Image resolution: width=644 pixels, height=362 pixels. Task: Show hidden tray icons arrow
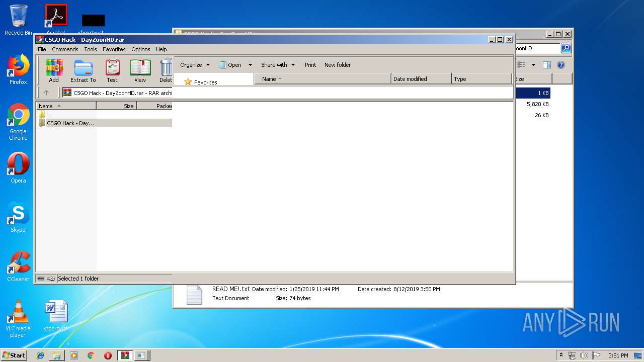[x=561, y=355]
